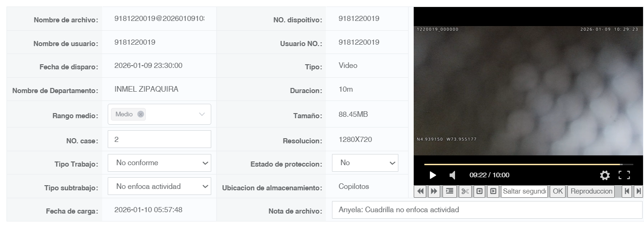The image size is (644, 228).
Task: Click the Reproduccion button
Action: [x=592, y=191]
